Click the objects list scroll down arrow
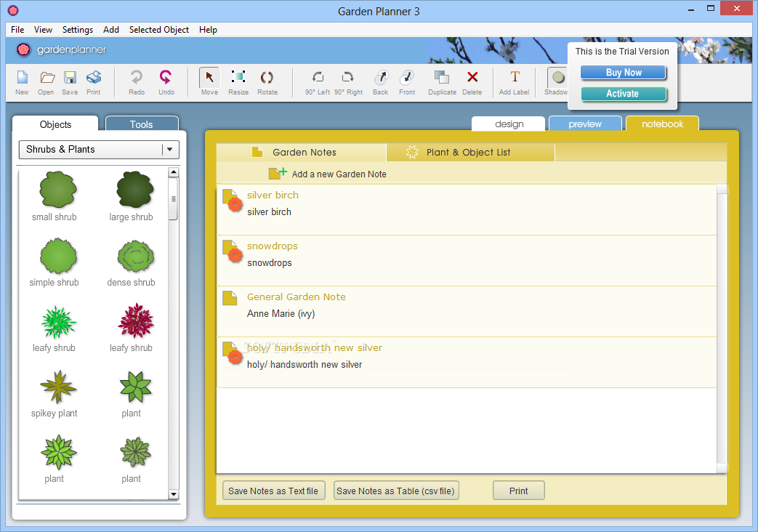 click(x=174, y=494)
